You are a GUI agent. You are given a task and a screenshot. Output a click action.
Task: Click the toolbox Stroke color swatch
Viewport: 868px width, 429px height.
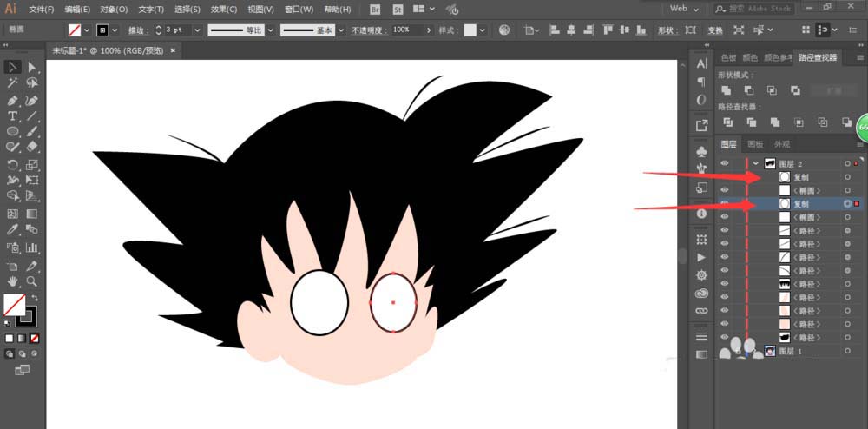26,316
